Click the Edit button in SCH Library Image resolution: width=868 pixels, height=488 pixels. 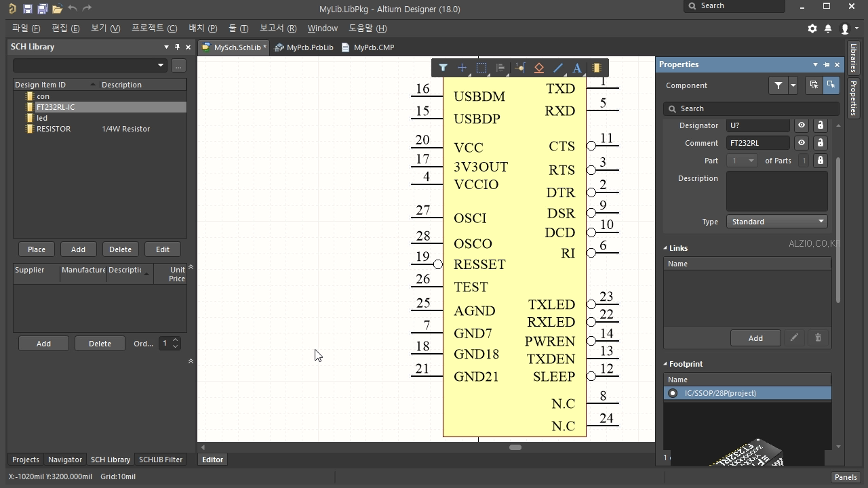(163, 249)
